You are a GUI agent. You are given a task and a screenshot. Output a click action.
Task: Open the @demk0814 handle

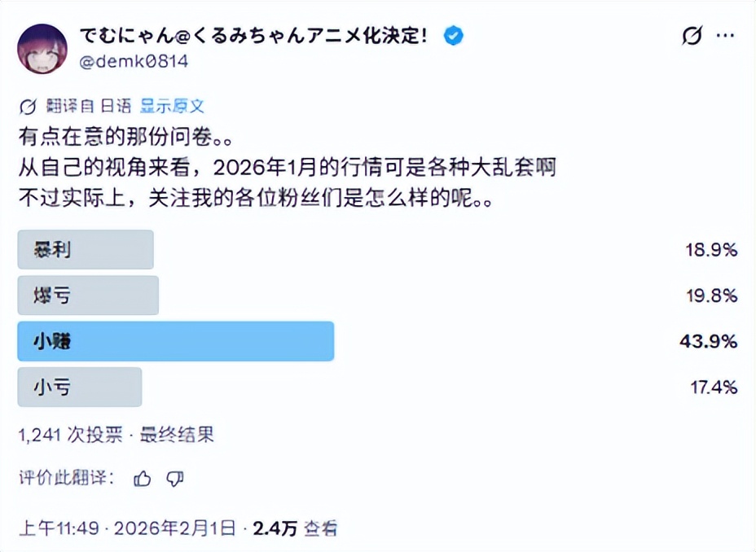135,61
